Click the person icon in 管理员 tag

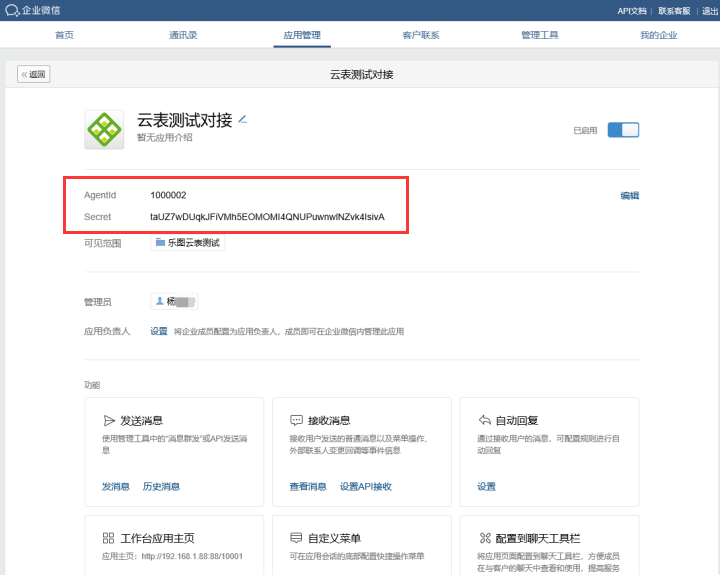click(160, 301)
